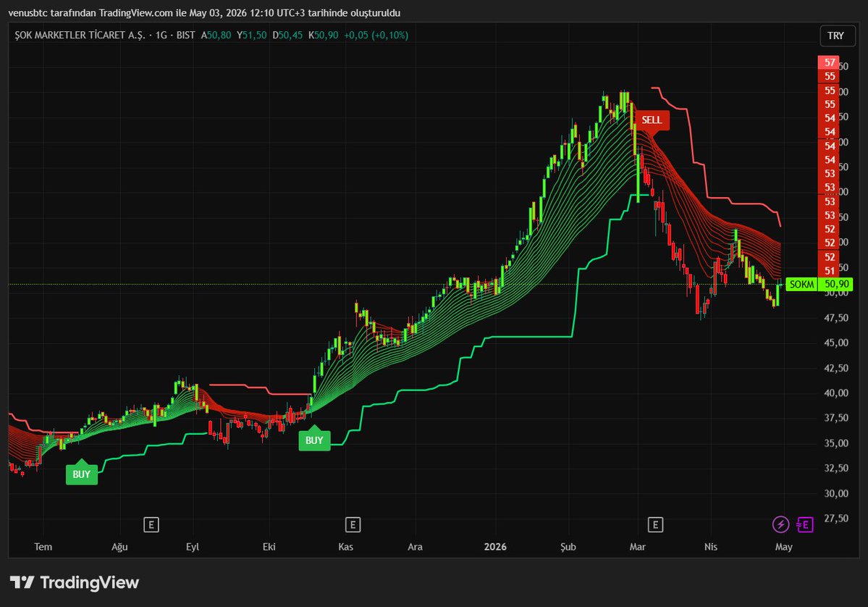This screenshot has width=868, height=607.
Task: Click the 35,00 price scale label
Action: click(x=836, y=443)
